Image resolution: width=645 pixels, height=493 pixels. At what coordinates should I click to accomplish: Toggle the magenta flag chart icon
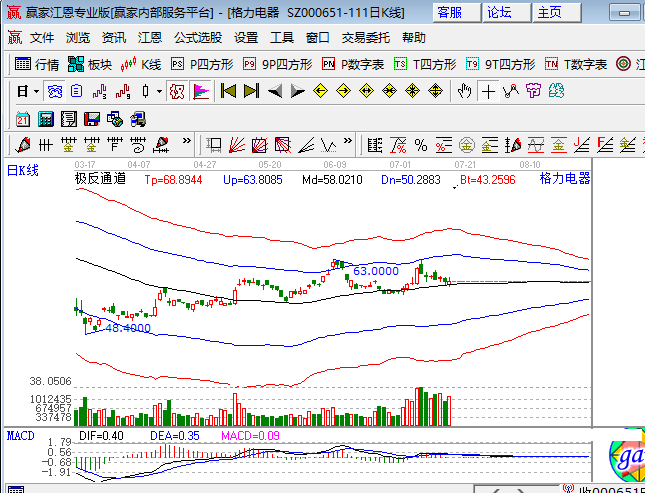coord(202,91)
